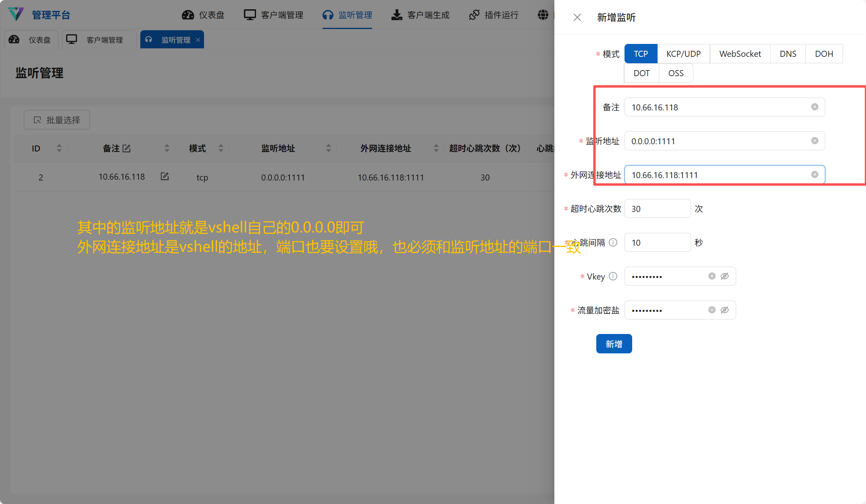Click the 心跳间隔 info icon
866x504 pixels.
(x=613, y=242)
